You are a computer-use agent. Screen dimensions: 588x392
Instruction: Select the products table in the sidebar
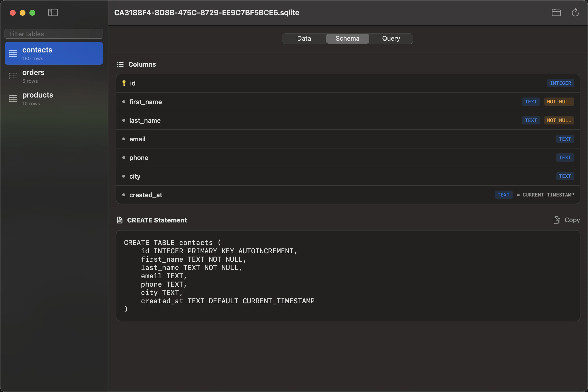pos(53,98)
